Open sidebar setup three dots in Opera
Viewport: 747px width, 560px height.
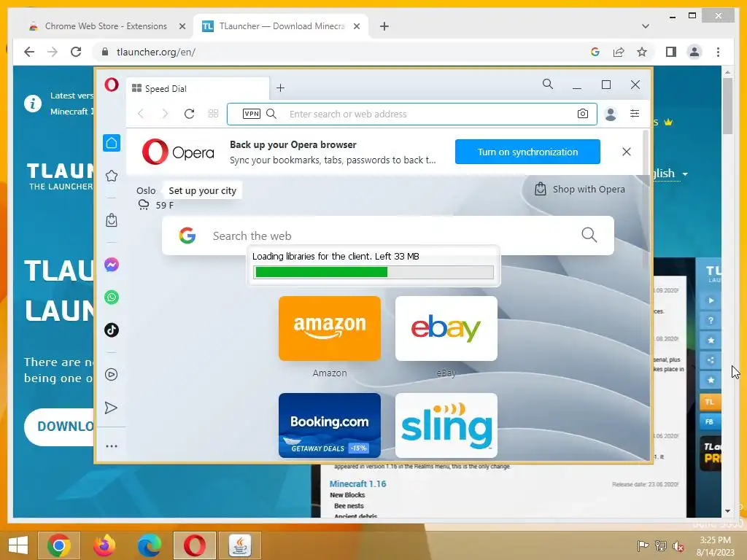point(112,446)
